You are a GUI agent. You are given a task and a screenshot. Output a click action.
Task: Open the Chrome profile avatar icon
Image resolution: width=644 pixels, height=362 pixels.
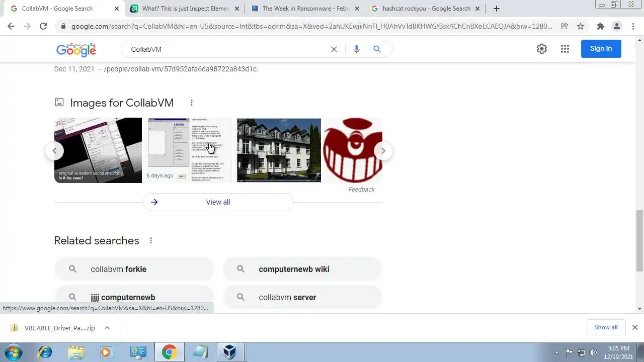pyautogui.click(x=617, y=26)
